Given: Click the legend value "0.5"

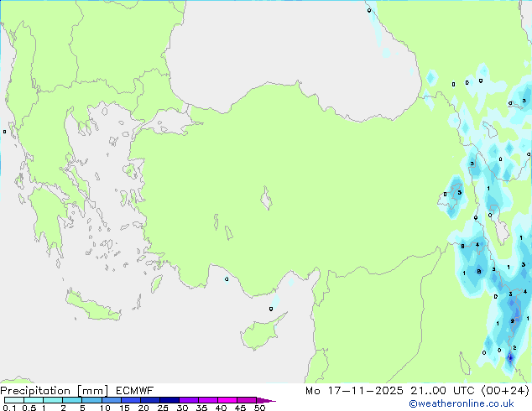Looking at the screenshot, I should [x=29, y=408].
